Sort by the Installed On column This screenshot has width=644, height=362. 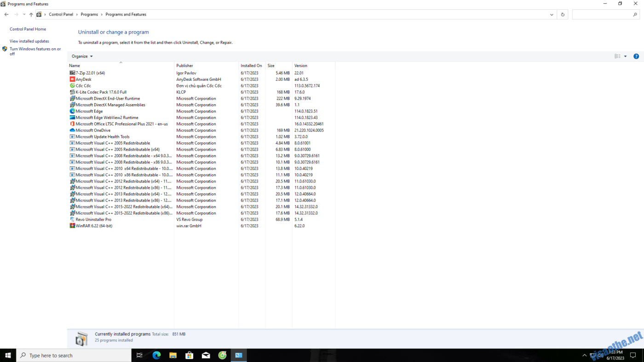(252, 66)
